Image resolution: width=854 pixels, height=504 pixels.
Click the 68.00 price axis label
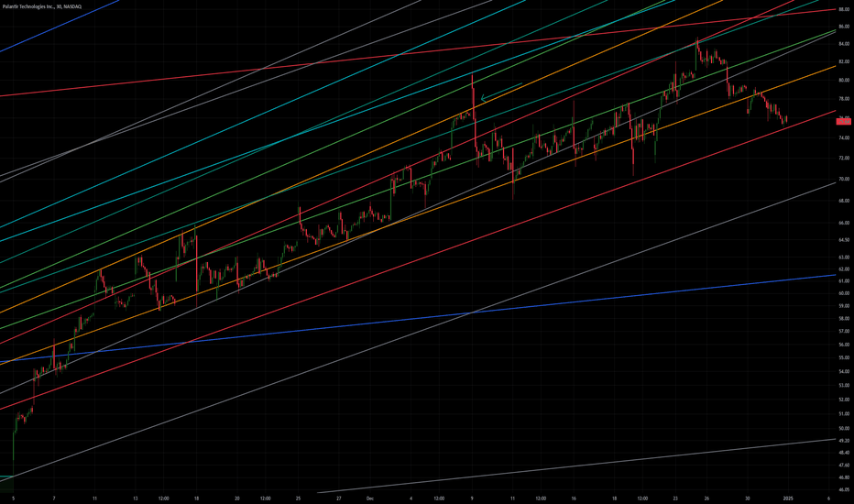click(x=844, y=201)
